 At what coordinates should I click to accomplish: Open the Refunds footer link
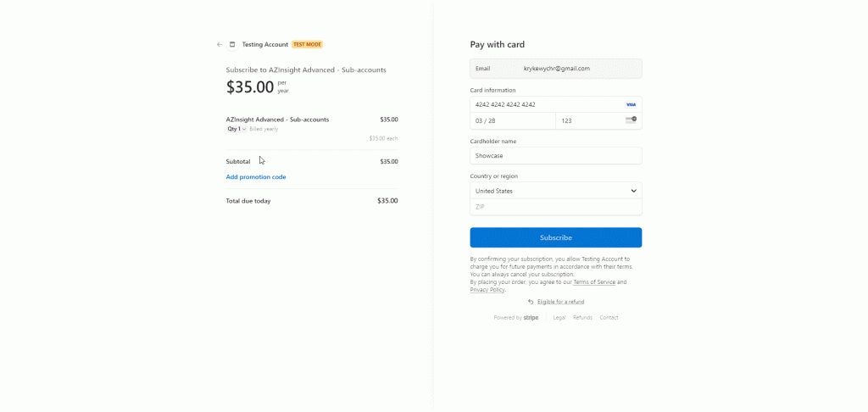[582, 318]
